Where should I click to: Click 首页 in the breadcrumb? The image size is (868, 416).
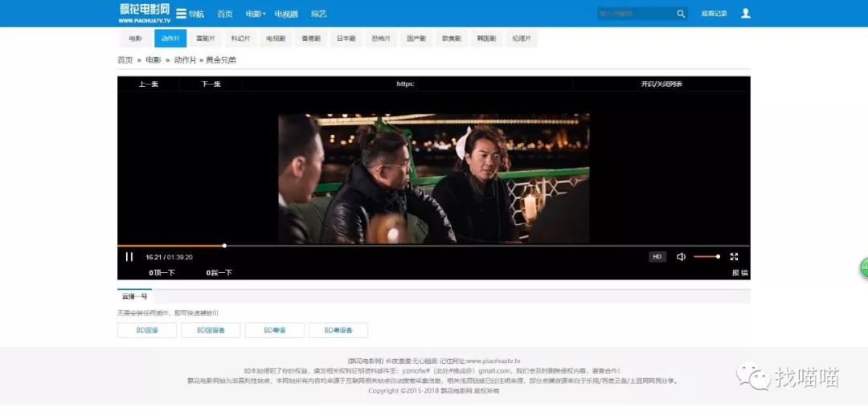coord(125,59)
